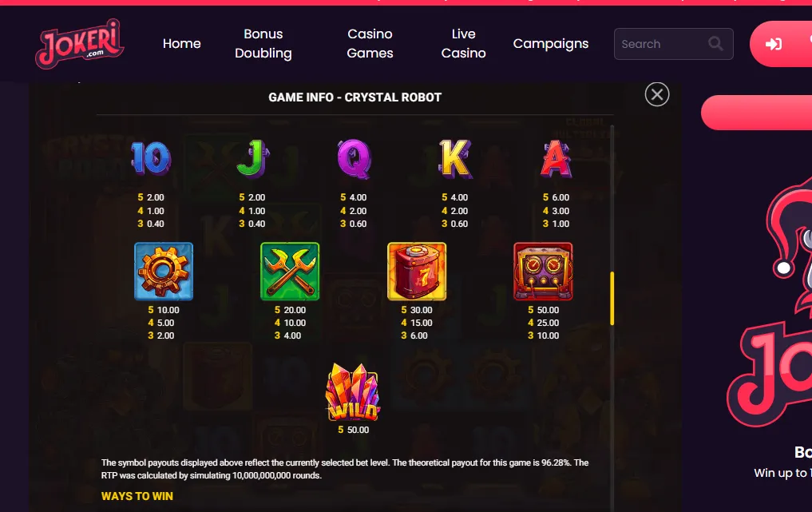Click the purple Q symbol icon

click(x=355, y=159)
